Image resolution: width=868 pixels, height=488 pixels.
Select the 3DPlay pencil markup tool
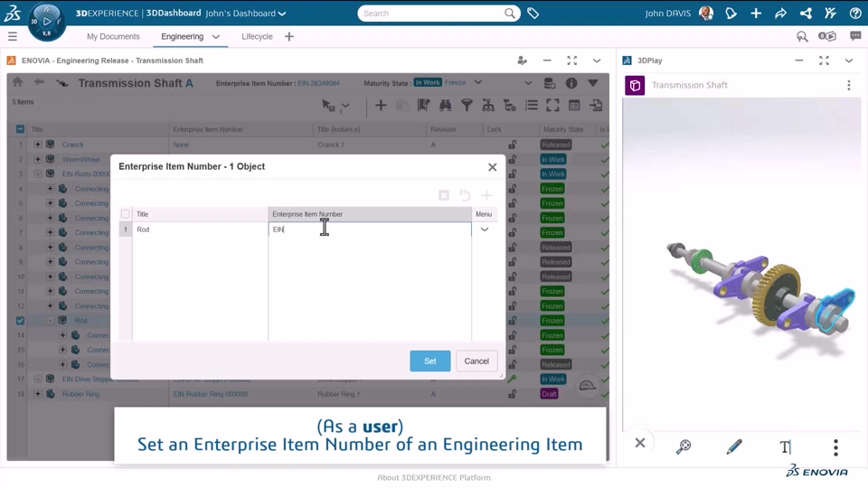pos(734,446)
